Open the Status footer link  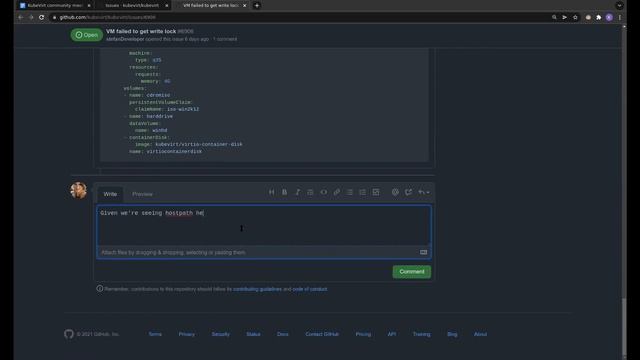253,334
